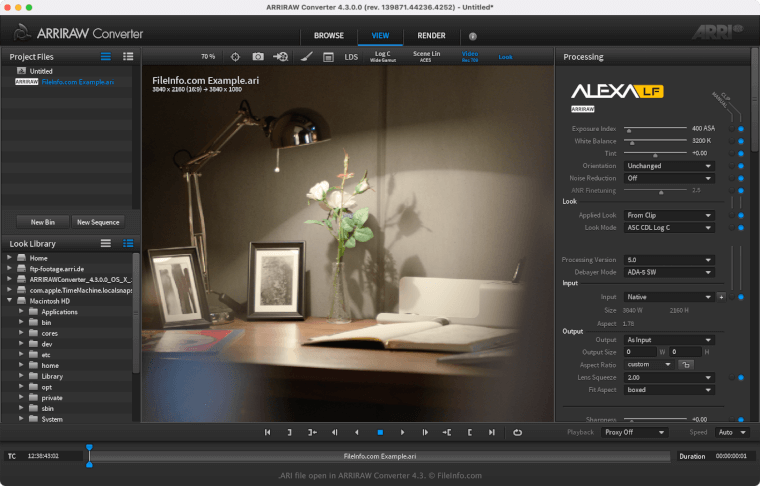Switch to the BROWSE tab

pos(329,36)
